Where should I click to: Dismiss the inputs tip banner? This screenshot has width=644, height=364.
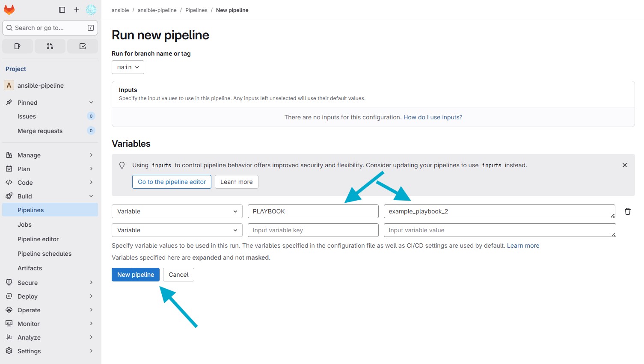[624, 165]
